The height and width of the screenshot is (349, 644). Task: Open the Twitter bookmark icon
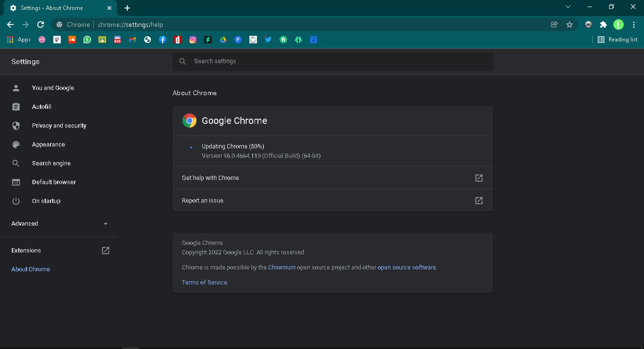(x=268, y=40)
